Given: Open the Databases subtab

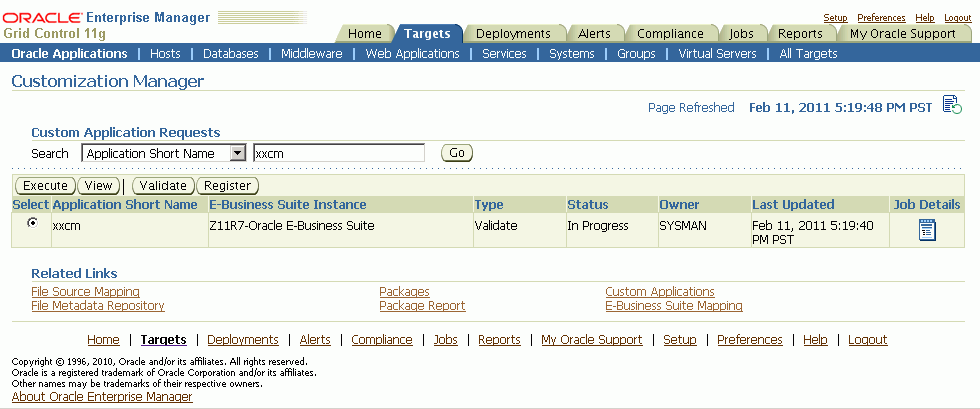Looking at the screenshot, I should (x=231, y=54).
